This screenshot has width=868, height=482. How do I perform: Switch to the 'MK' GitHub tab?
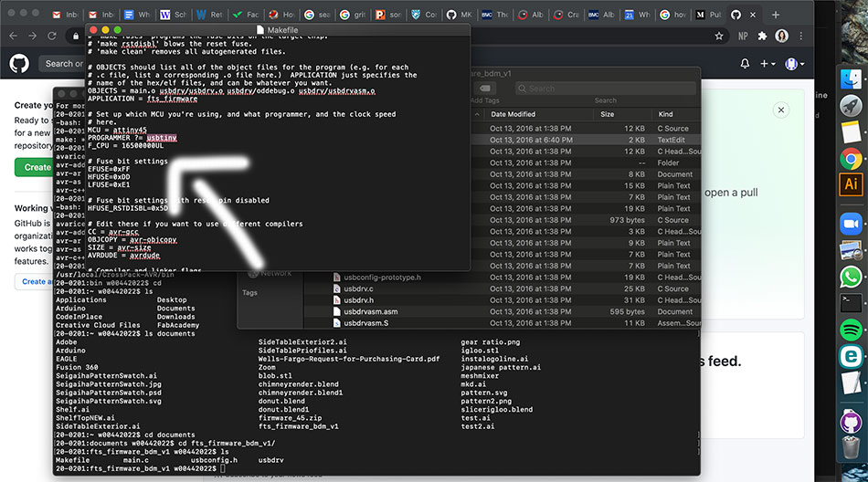(x=459, y=15)
